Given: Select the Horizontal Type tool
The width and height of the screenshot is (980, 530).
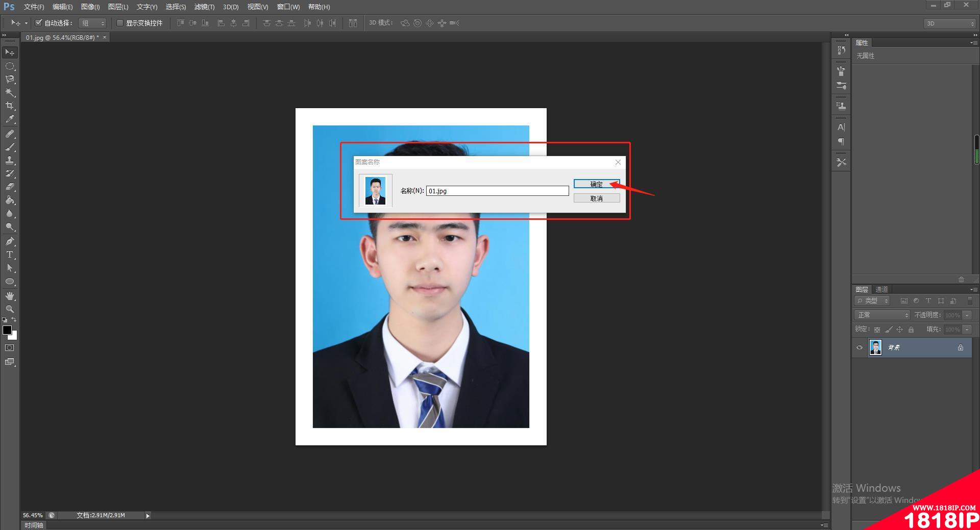Looking at the screenshot, I should click(10, 255).
